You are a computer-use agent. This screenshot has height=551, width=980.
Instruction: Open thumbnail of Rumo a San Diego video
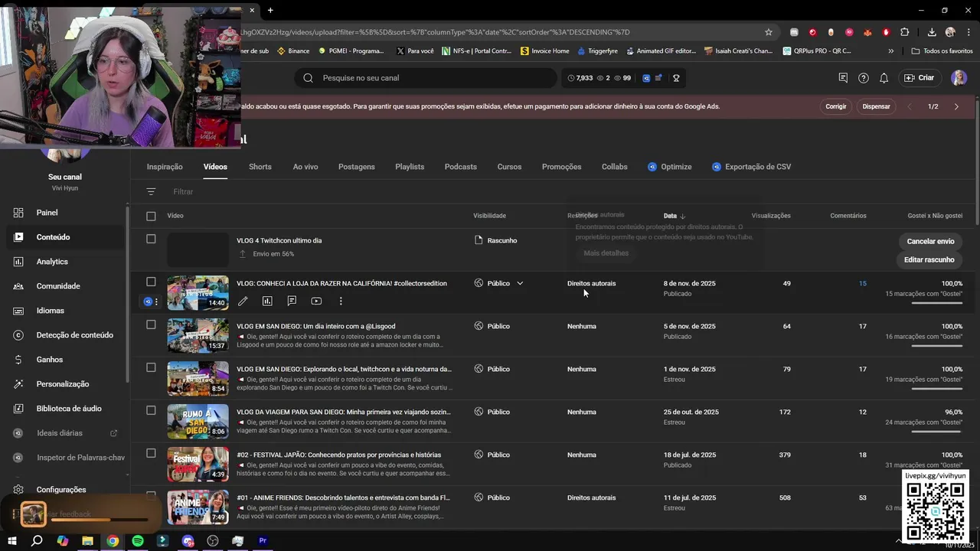click(198, 421)
